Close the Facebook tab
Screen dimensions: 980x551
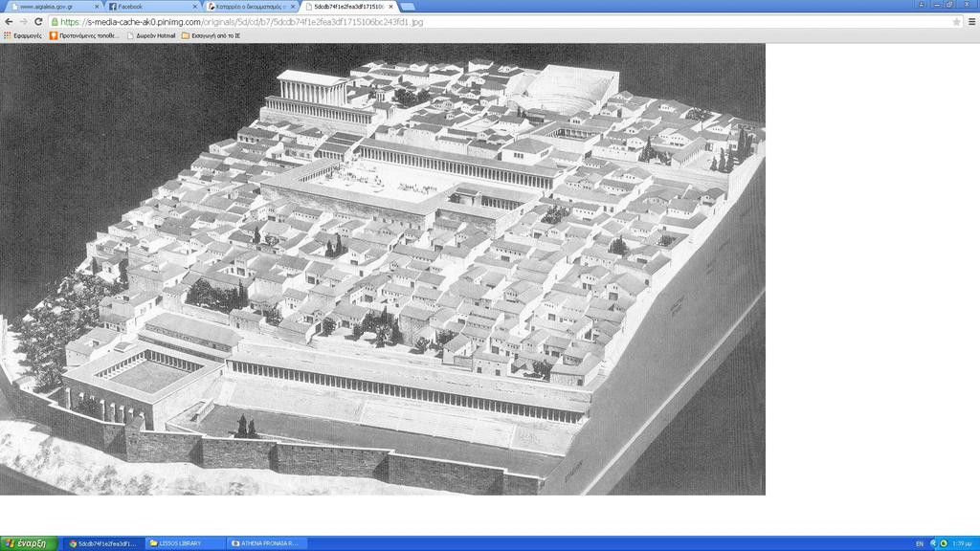[x=194, y=7]
